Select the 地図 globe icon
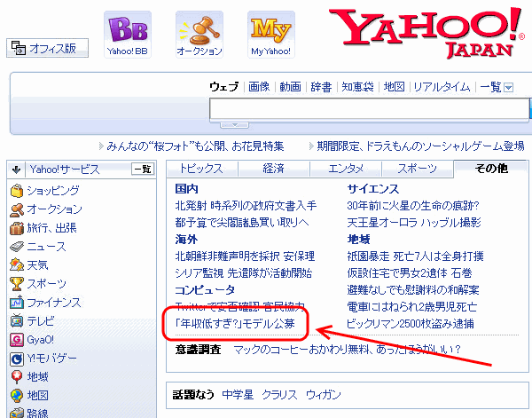Image resolution: width=532 pixels, height=418 pixels. click(17, 396)
